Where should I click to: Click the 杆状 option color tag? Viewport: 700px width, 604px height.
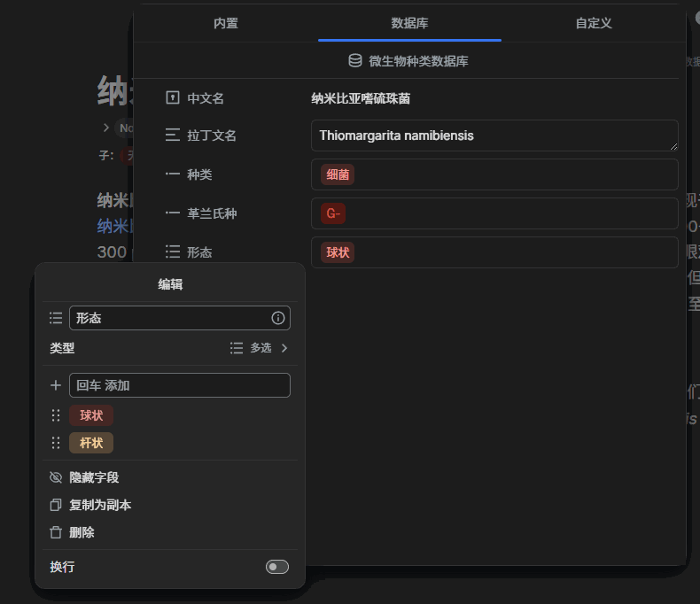coord(91,443)
